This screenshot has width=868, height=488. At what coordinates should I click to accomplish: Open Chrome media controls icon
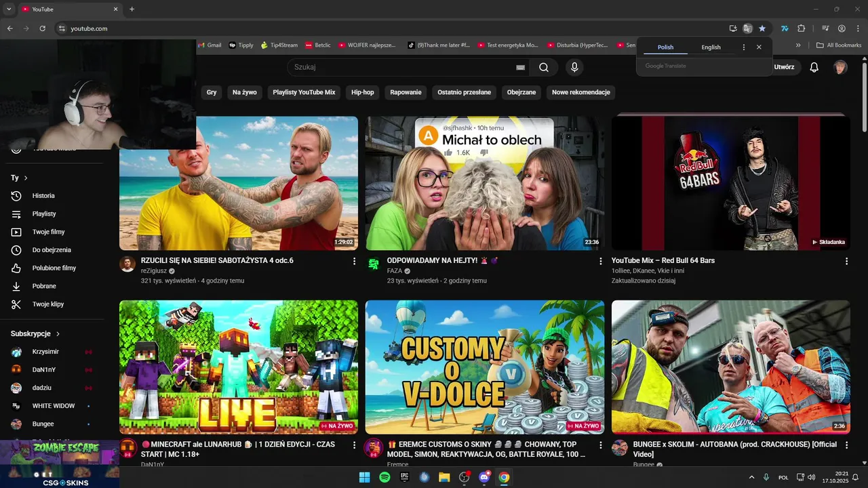[825, 28]
